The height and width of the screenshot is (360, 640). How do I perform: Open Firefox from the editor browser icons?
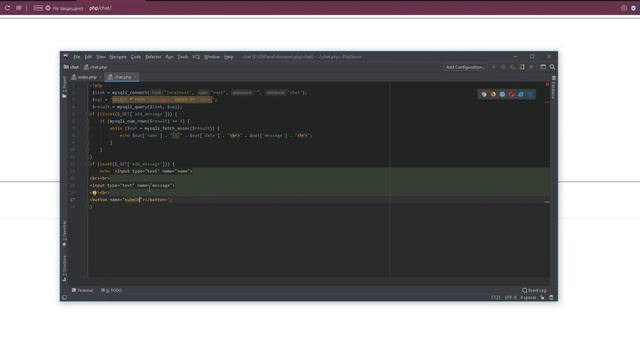click(493, 94)
